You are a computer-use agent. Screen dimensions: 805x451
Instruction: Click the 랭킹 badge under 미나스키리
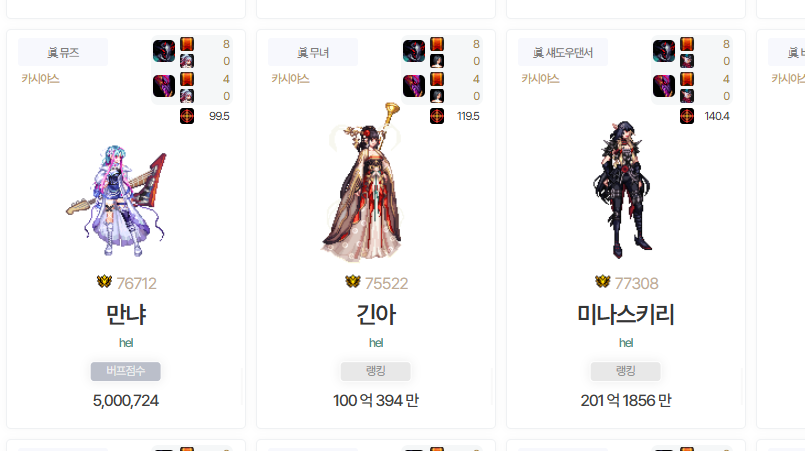tap(626, 371)
